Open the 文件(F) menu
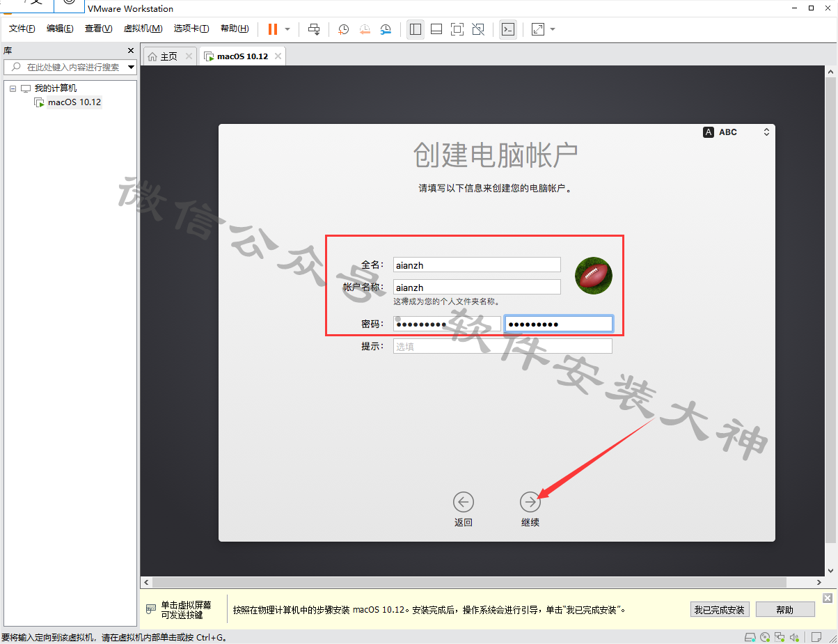This screenshot has width=838, height=644. tap(22, 29)
